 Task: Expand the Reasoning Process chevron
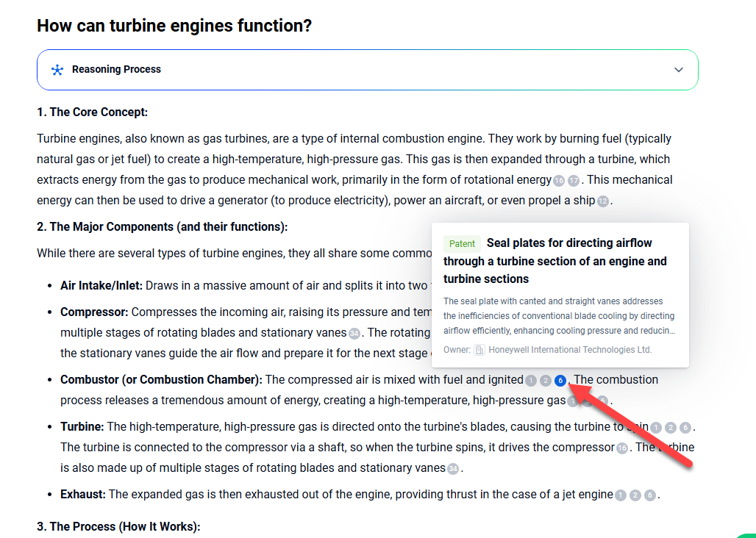[x=678, y=70]
